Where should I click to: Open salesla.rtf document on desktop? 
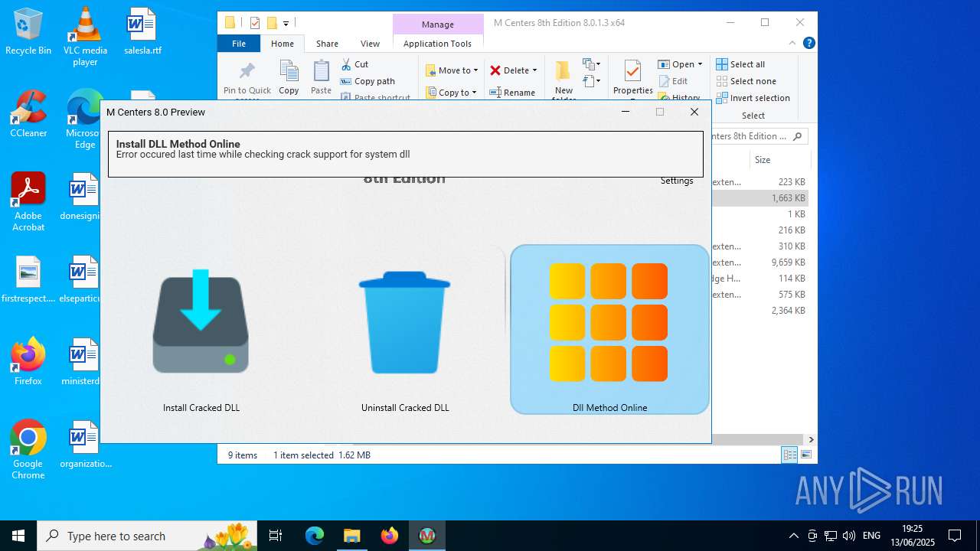142,31
